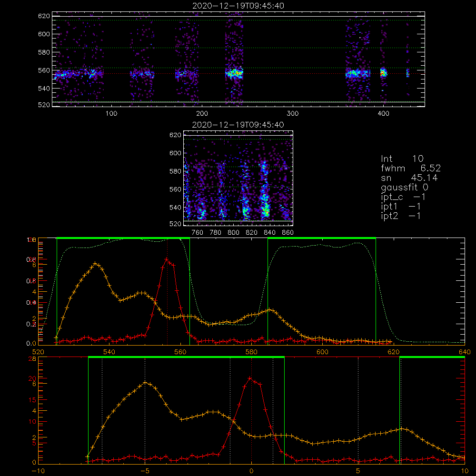Click x-axis label 840 on middle panel

269,233
